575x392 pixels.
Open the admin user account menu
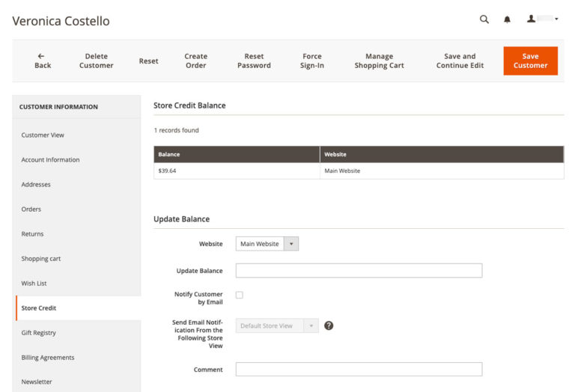tap(543, 19)
